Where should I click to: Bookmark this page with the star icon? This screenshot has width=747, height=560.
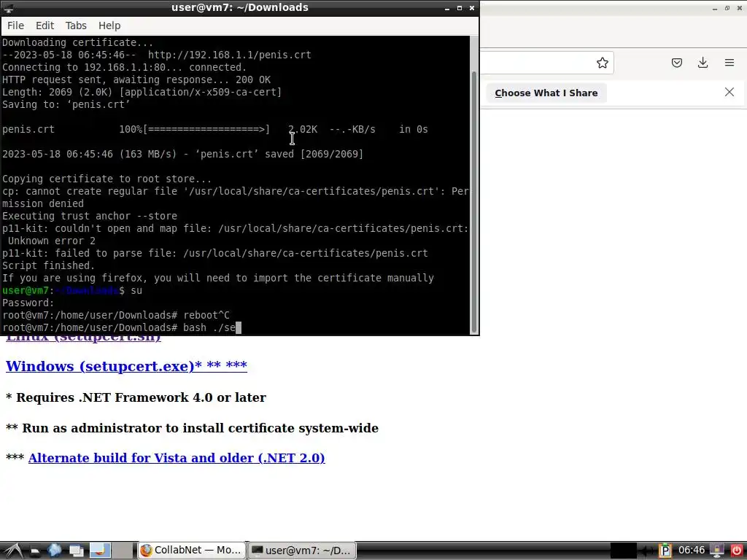coord(602,63)
